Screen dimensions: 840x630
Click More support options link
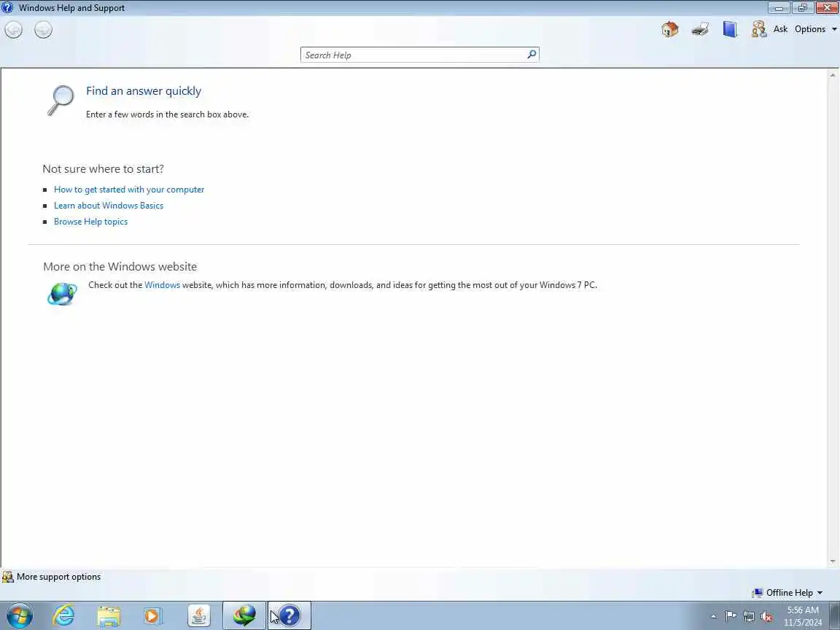58,577
